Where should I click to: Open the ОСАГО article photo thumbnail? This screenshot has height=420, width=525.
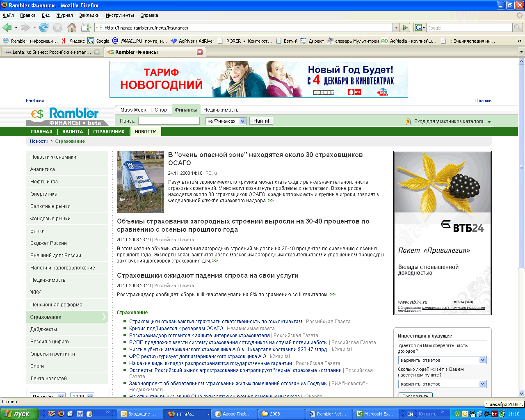140,182
